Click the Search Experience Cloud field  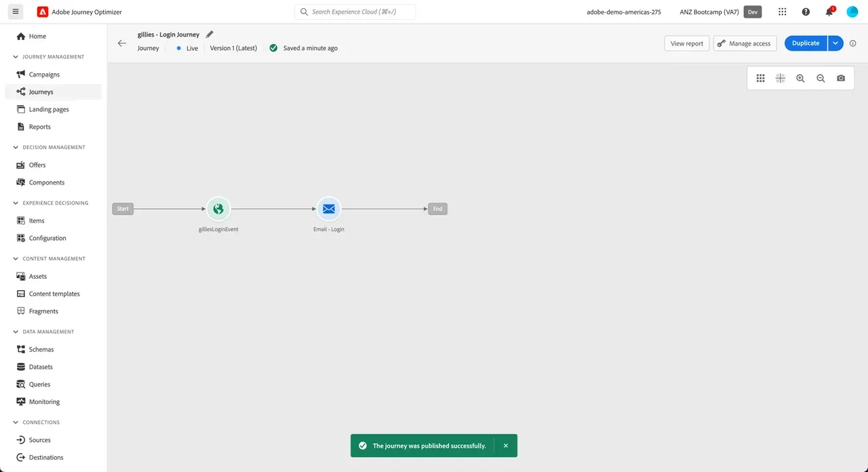[x=355, y=12]
